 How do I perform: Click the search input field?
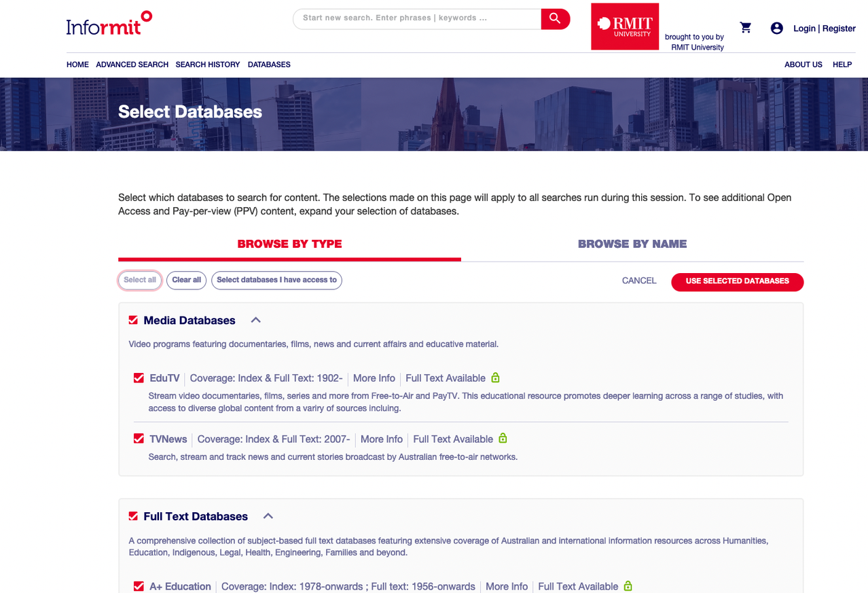click(414, 18)
